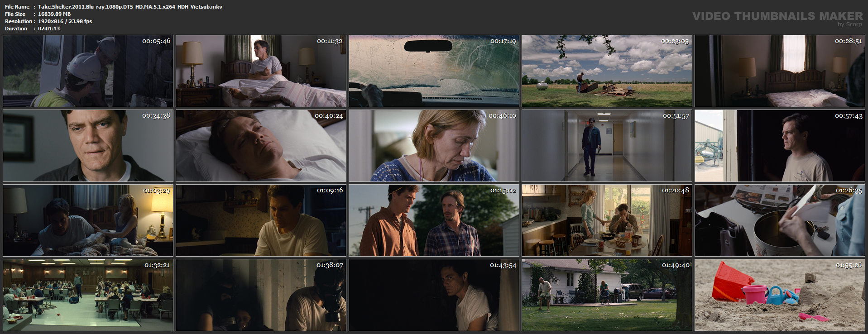Open the gas mask thumbnail at 01:38:07
This screenshot has height=334, width=868.
point(261,295)
